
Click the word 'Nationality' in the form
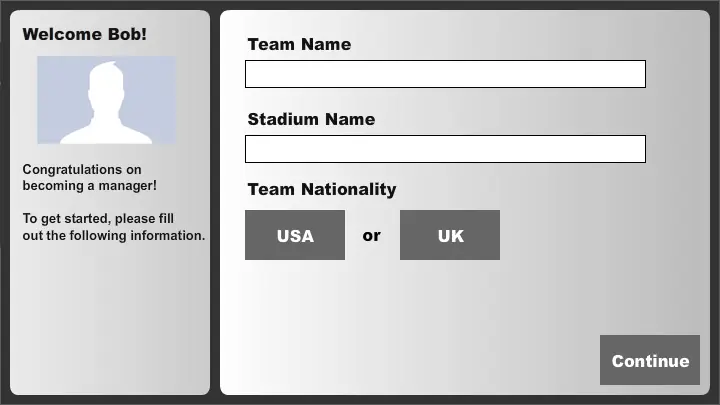pyautogui.click(x=350, y=189)
